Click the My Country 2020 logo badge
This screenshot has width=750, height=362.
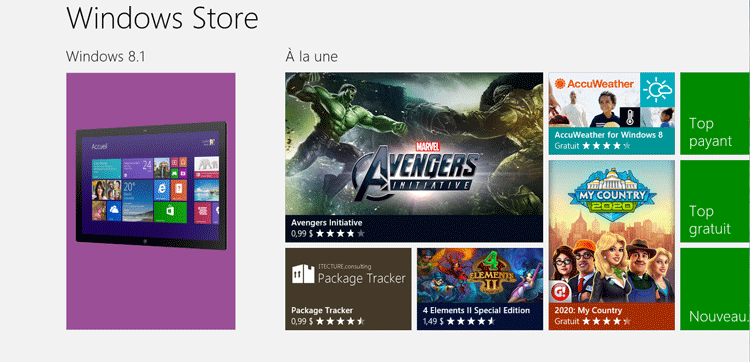(612, 194)
